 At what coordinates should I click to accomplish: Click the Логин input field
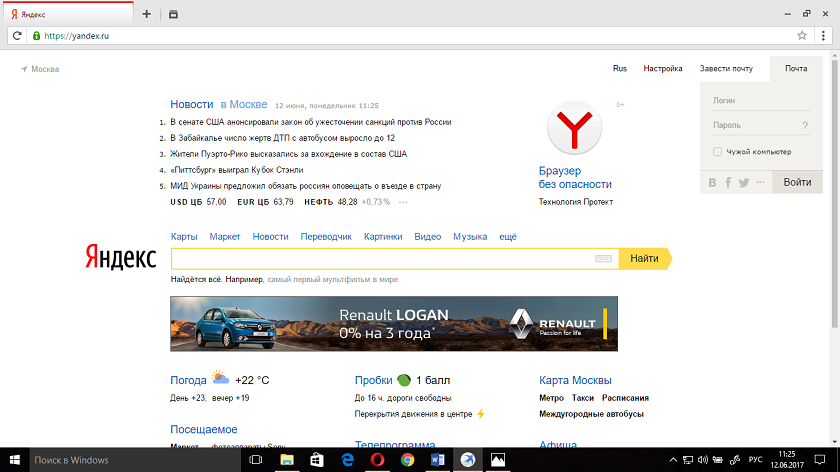761,101
